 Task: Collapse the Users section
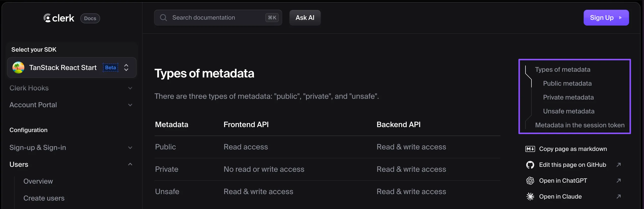pyautogui.click(x=130, y=164)
